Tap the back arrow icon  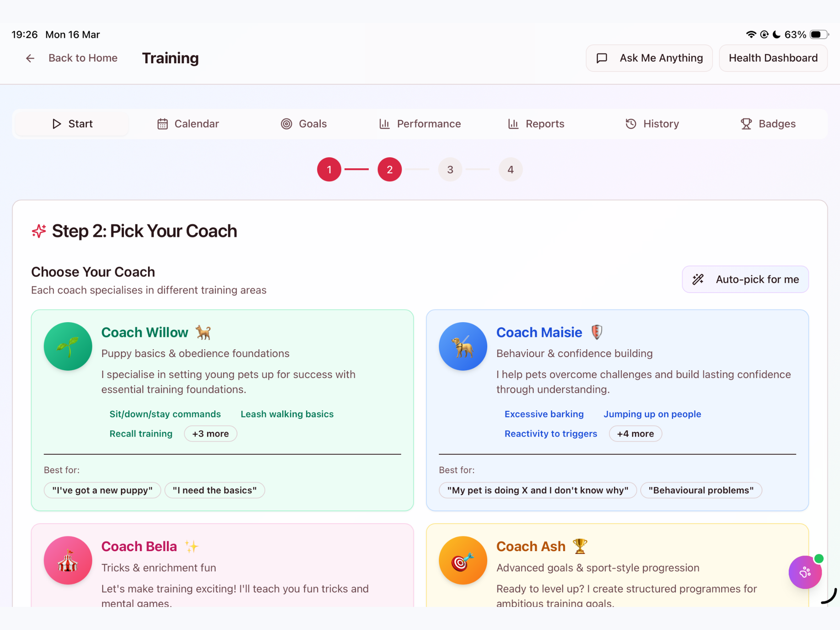(x=30, y=58)
